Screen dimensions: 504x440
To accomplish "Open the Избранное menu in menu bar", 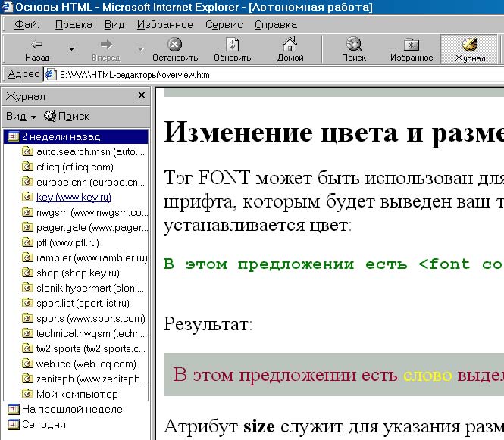I will (x=165, y=25).
